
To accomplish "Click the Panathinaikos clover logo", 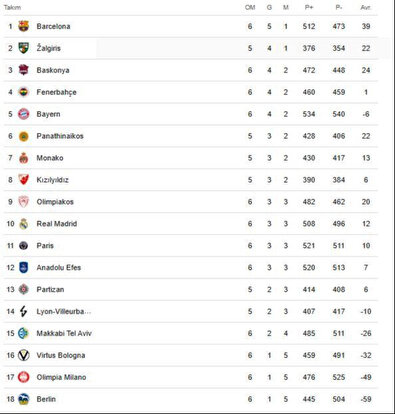I will click(x=23, y=136).
